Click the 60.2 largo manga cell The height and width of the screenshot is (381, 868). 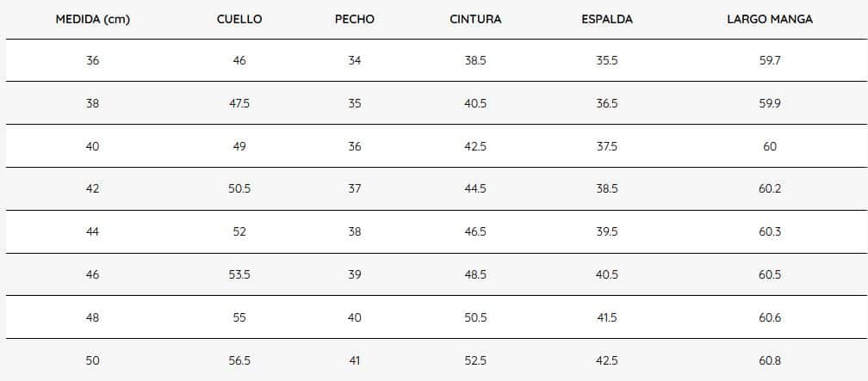tap(770, 189)
